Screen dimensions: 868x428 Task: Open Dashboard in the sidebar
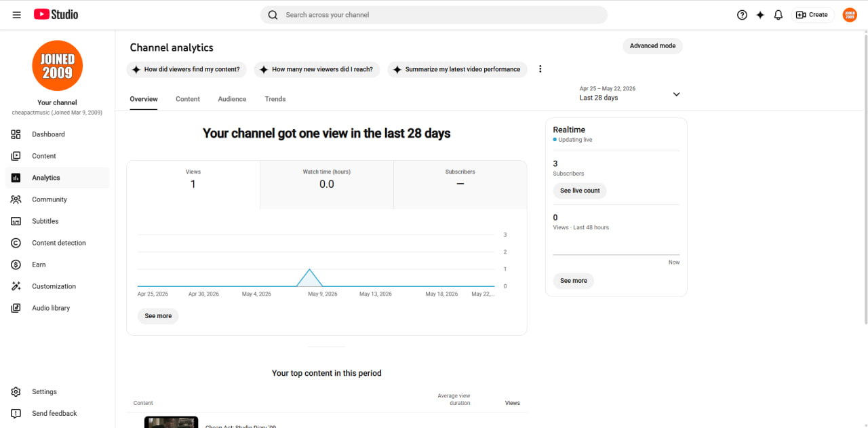(x=58, y=134)
